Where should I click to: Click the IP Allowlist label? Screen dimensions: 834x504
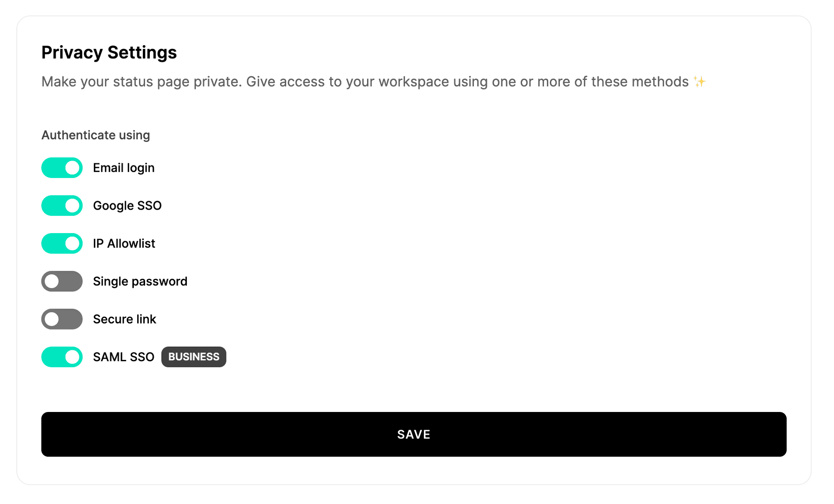coord(124,243)
